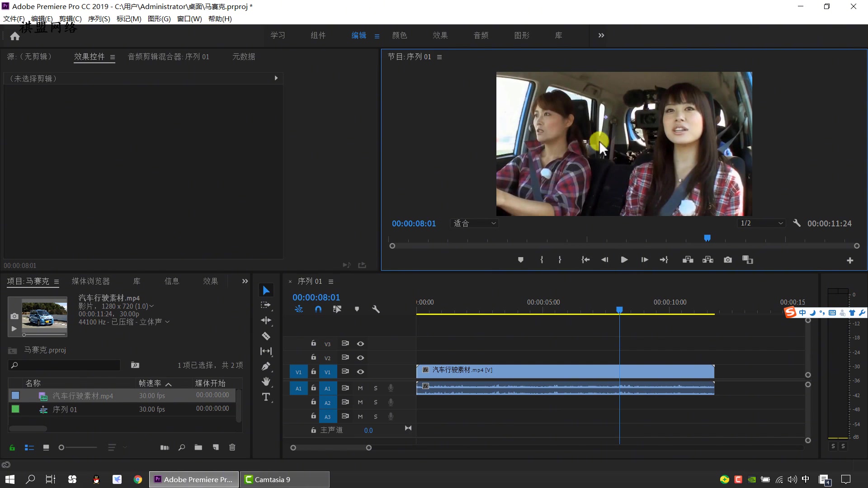Viewport: 868px width, 488px height.
Task: Mute the A1 audio track
Action: pyautogui.click(x=360, y=388)
